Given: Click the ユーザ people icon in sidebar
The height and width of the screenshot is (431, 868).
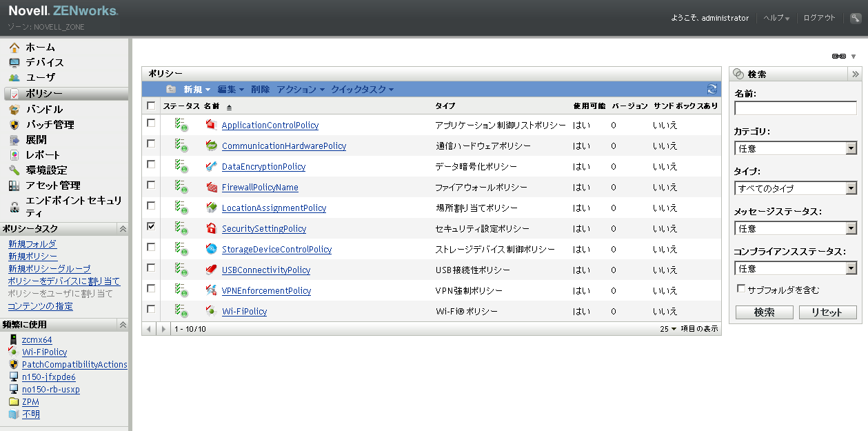Looking at the screenshot, I should 14,78.
